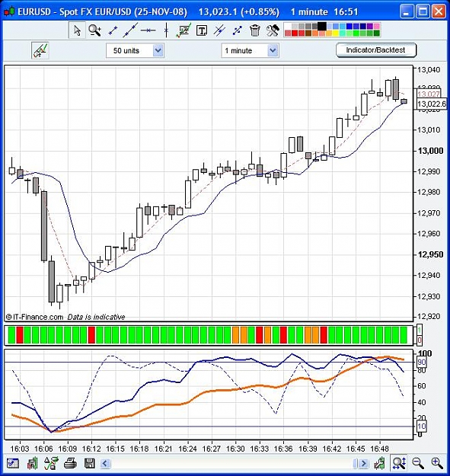Viewport: 450px width, 476px height.
Task: Zoom in with the plus magnifier
Action: (437, 463)
